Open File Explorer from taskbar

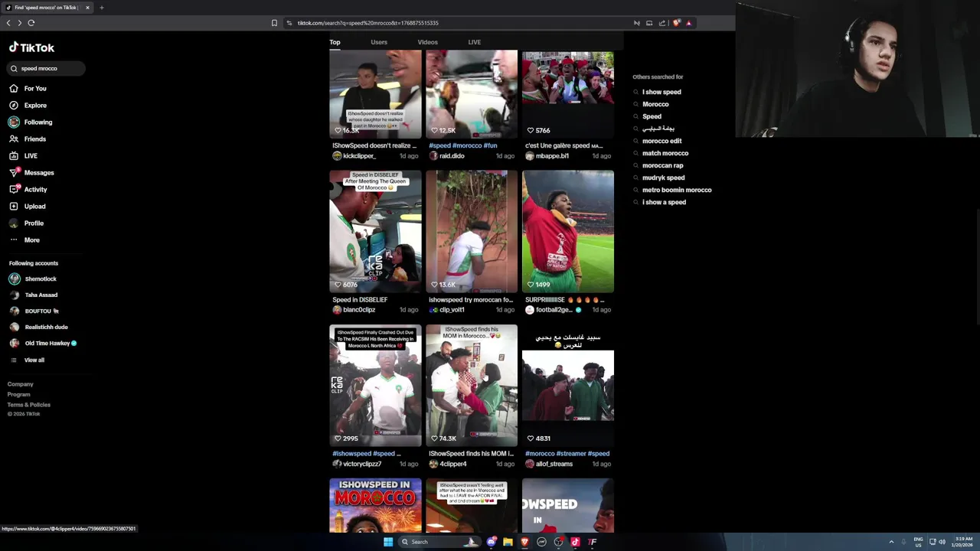[508, 542]
